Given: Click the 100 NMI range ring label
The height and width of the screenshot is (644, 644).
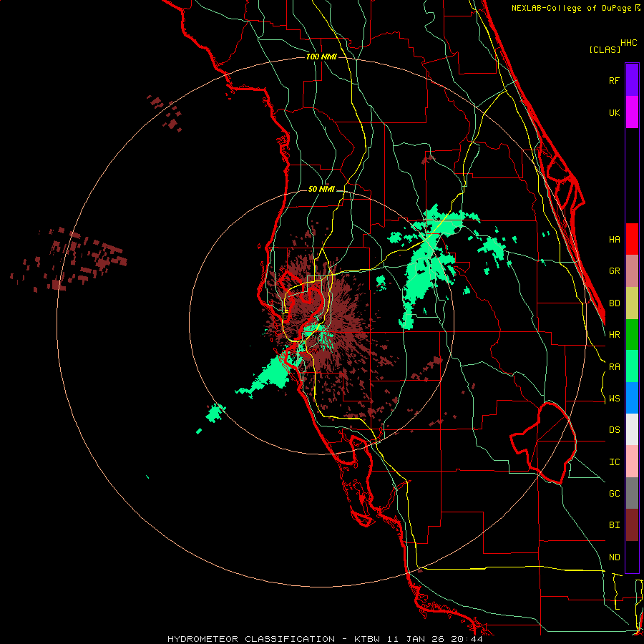Looking at the screenshot, I should 321,57.
